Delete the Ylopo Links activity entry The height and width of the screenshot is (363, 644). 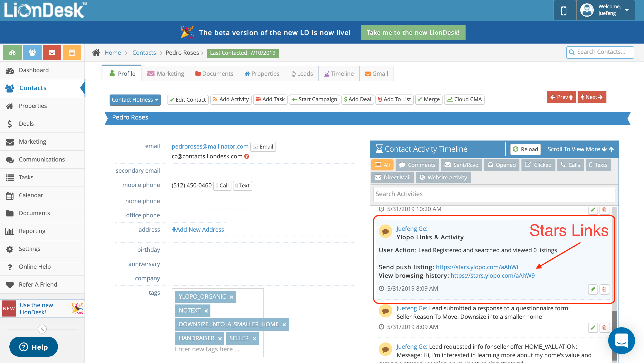click(604, 289)
